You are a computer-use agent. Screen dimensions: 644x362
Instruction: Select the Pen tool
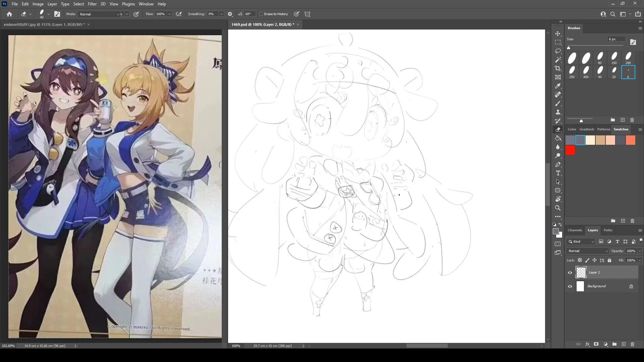pyautogui.click(x=558, y=165)
